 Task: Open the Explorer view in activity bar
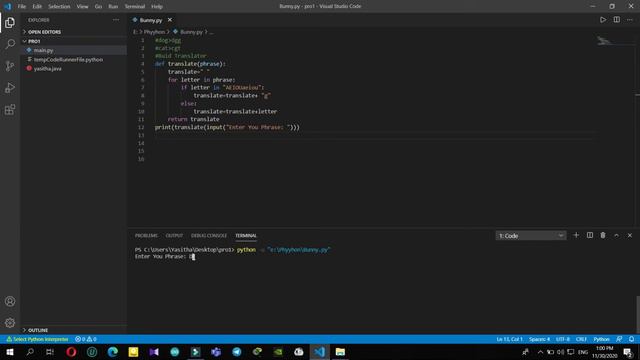coord(10,22)
